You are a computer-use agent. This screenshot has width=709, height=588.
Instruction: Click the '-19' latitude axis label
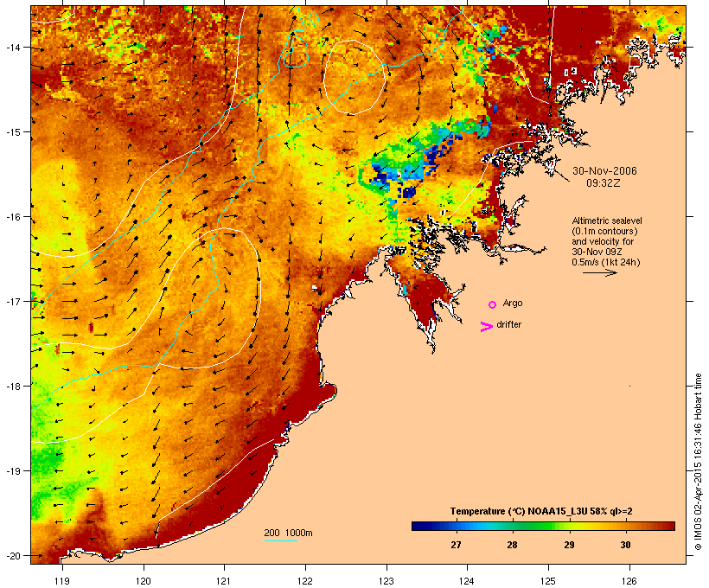point(13,471)
